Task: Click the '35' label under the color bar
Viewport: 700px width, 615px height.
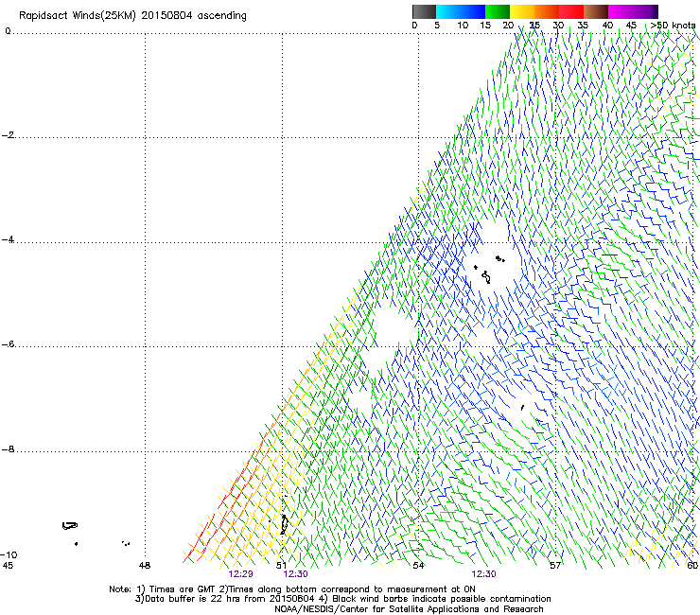Action: click(x=583, y=26)
